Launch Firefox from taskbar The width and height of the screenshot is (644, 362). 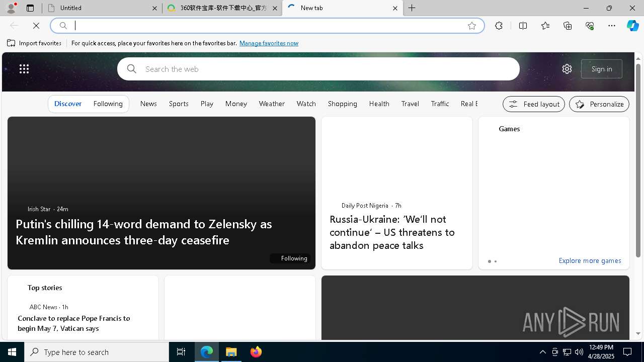point(256,352)
